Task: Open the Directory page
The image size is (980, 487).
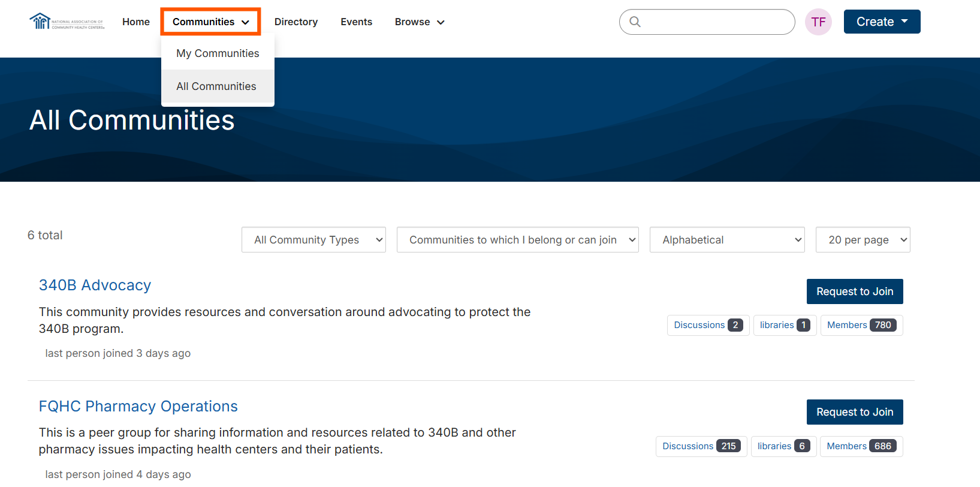Action: point(296,22)
